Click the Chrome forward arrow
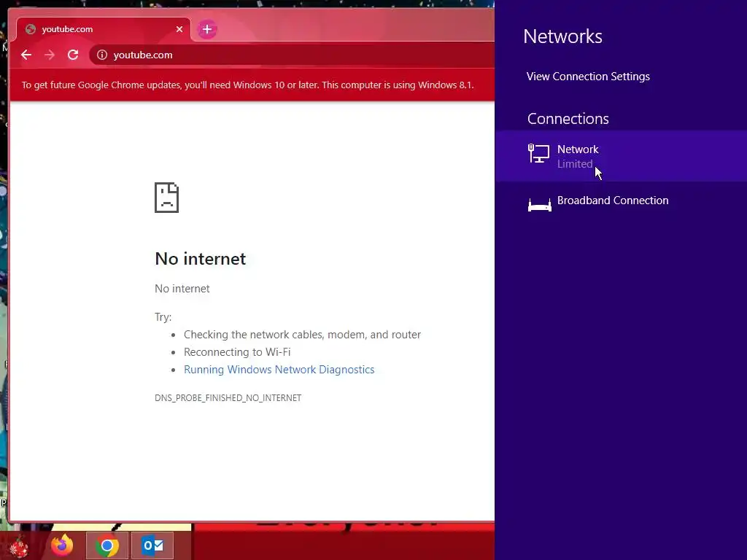 (x=50, y=55)
